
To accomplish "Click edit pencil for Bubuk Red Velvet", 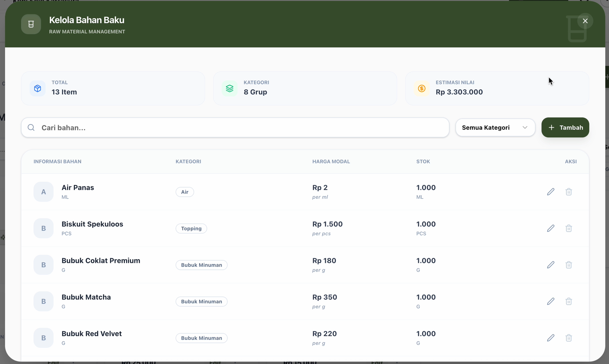I will click(x=551, y=338).
